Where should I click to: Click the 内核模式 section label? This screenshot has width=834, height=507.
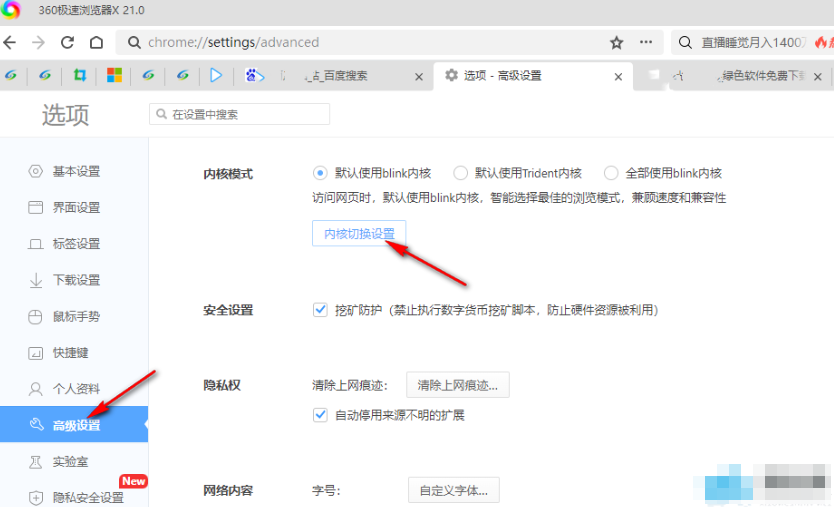[x=228, y=174]
